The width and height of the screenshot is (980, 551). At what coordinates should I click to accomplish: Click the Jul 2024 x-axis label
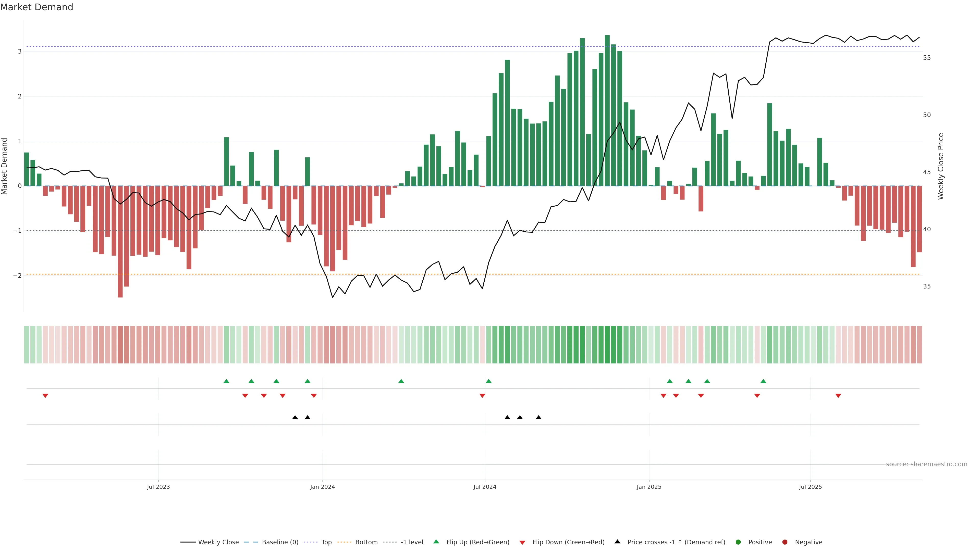485,487
